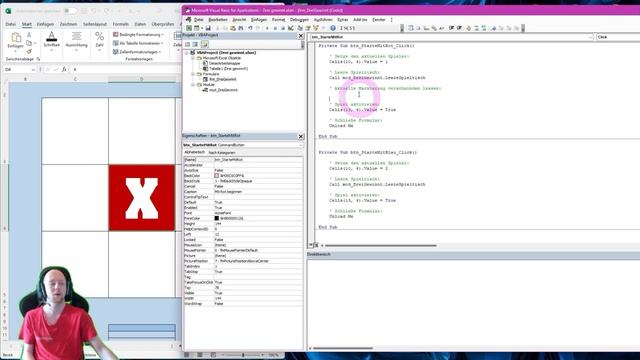The width and height of the screenshot is (640, 360).
Task: Open Zellenformatvorlagen dropdown in Excel
Action: (137, 52)
